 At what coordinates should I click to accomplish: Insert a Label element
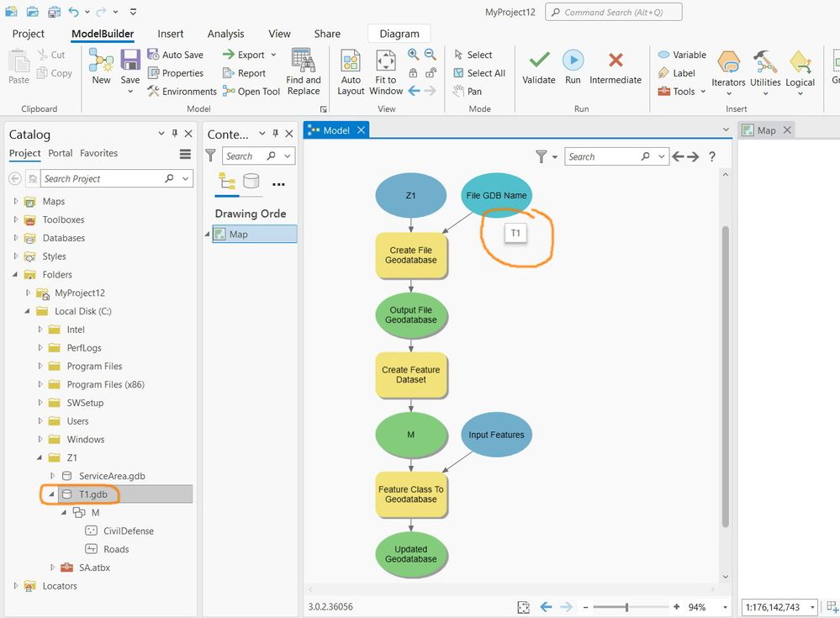[x=677, y=73]
